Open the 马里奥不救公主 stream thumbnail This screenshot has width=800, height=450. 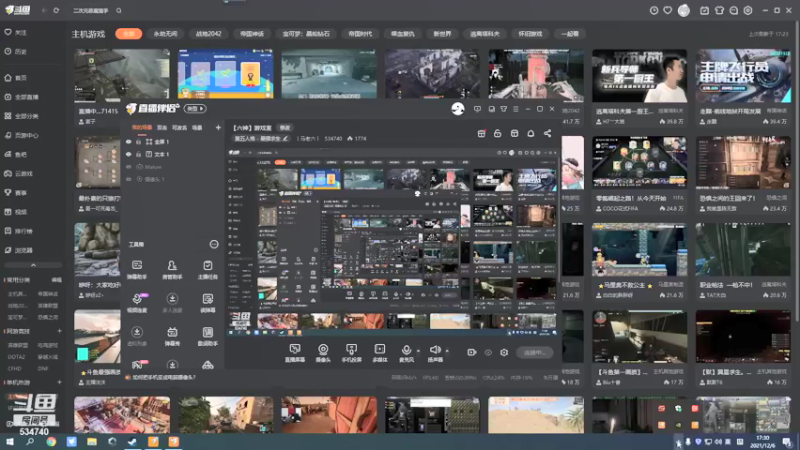(639, 250)
